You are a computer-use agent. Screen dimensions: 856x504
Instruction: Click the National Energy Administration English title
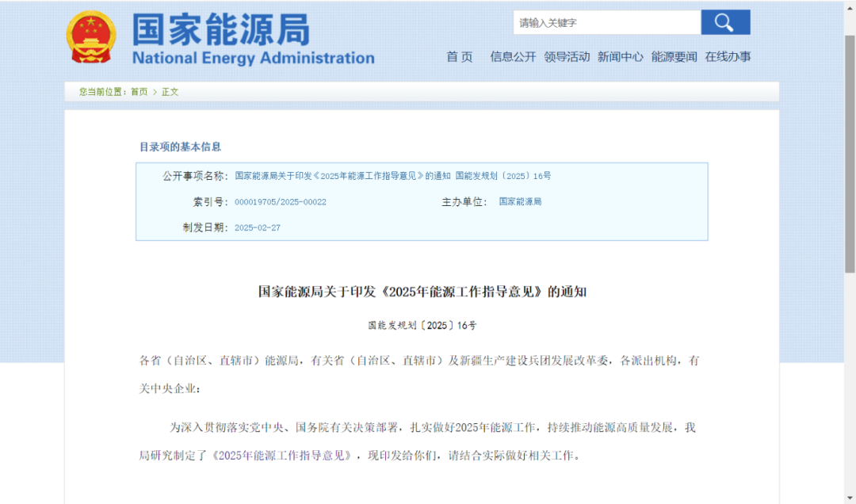(253, 58)
